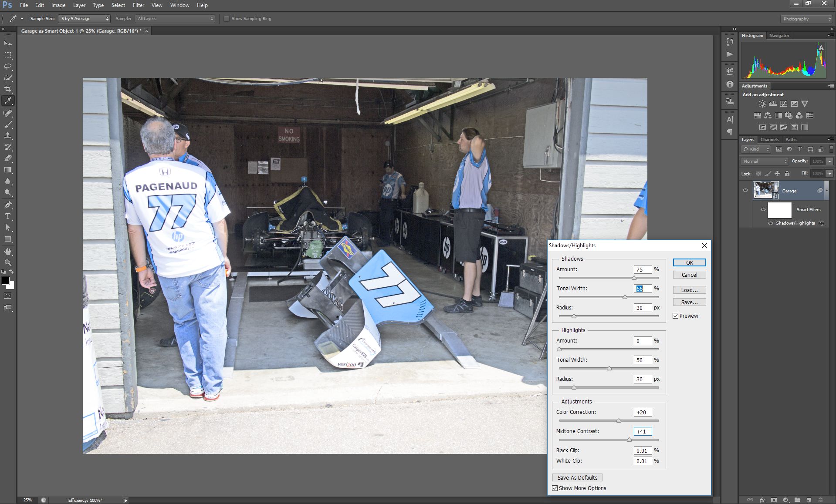
Task: Select the Rectangle shape tool
Action: tap(8, 239)
